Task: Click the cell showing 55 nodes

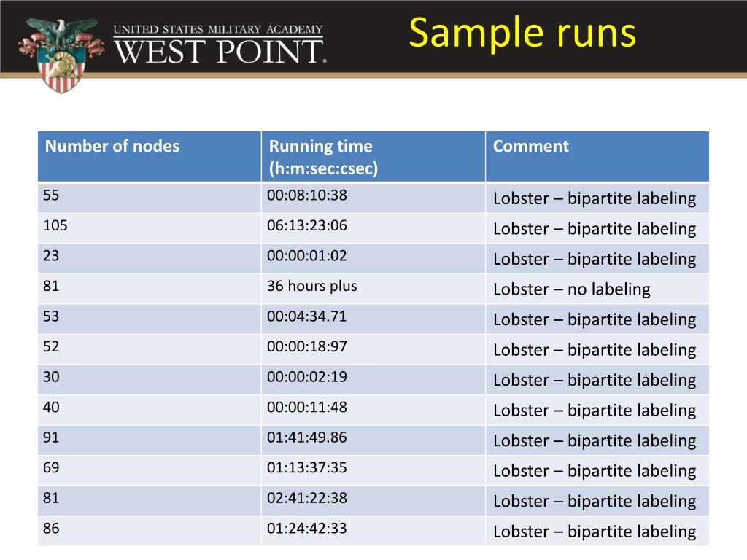Action: [150, 198]
